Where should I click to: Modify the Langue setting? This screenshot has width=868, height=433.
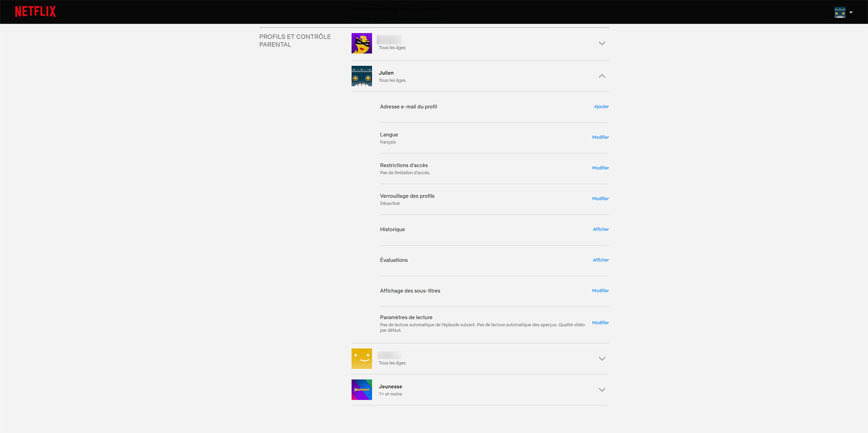(x=600, y=137)
